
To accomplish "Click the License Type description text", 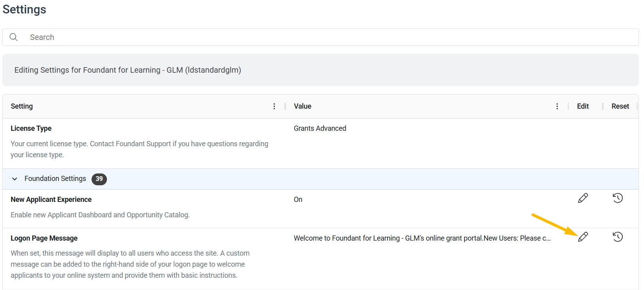I will 140,149.
